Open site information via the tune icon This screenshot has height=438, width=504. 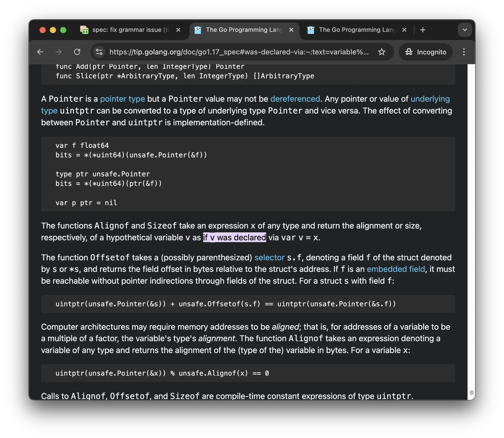[99, 52]
